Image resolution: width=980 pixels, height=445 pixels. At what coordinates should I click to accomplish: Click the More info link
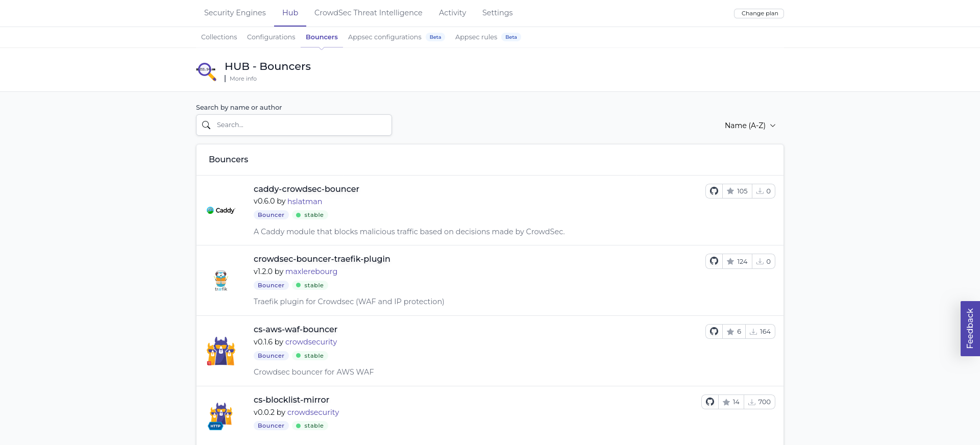click(x=243, y=79)
